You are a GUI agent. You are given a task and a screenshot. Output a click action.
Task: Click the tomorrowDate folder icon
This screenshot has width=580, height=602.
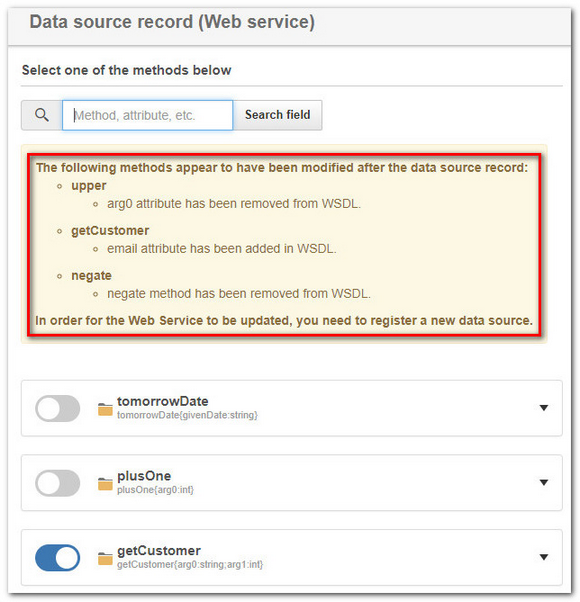[x=105, y=409]
